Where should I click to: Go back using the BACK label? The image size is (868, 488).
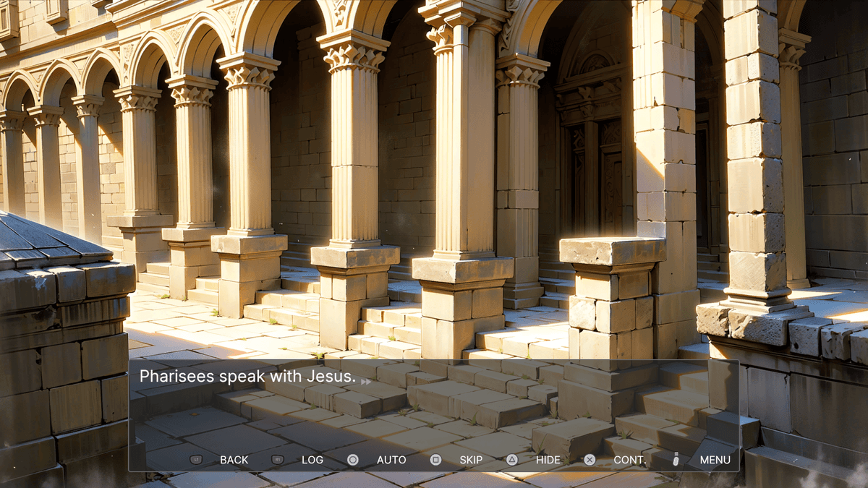(x=234, y=460)
